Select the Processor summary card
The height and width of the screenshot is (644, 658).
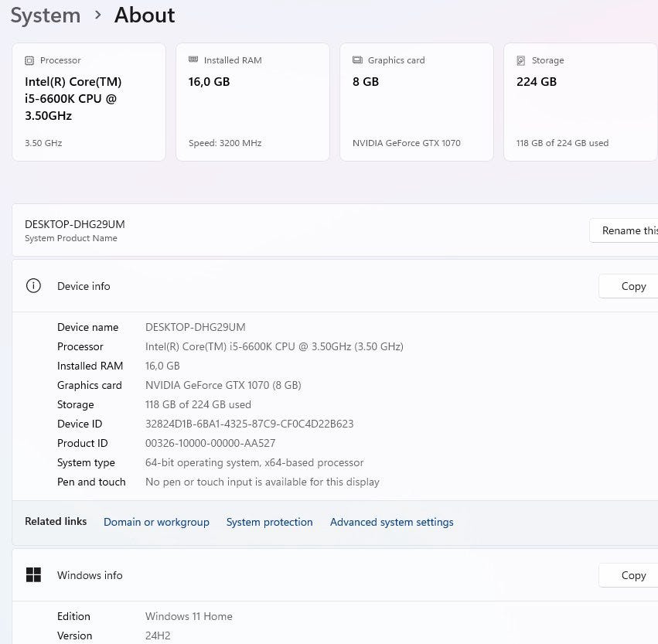coord(89,102)
